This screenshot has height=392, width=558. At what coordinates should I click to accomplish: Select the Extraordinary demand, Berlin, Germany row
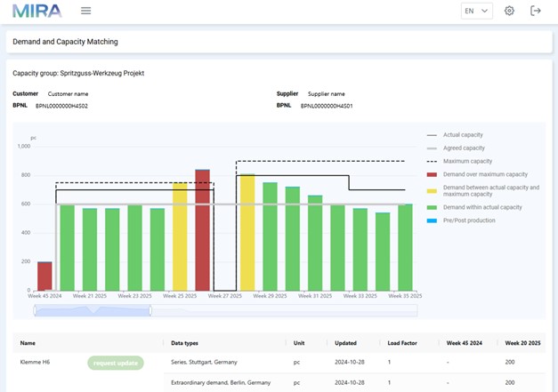point(354,383)
